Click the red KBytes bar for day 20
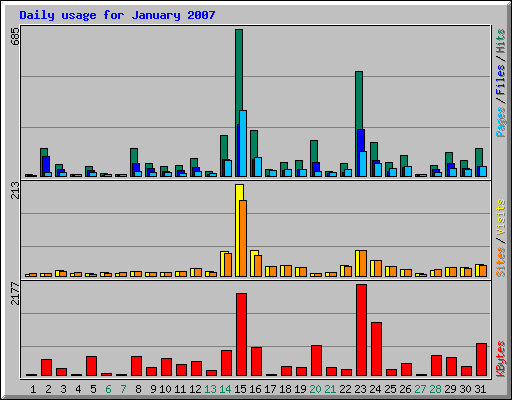The image size is (512, 400). pyautogui.click(x=317, y=360)
